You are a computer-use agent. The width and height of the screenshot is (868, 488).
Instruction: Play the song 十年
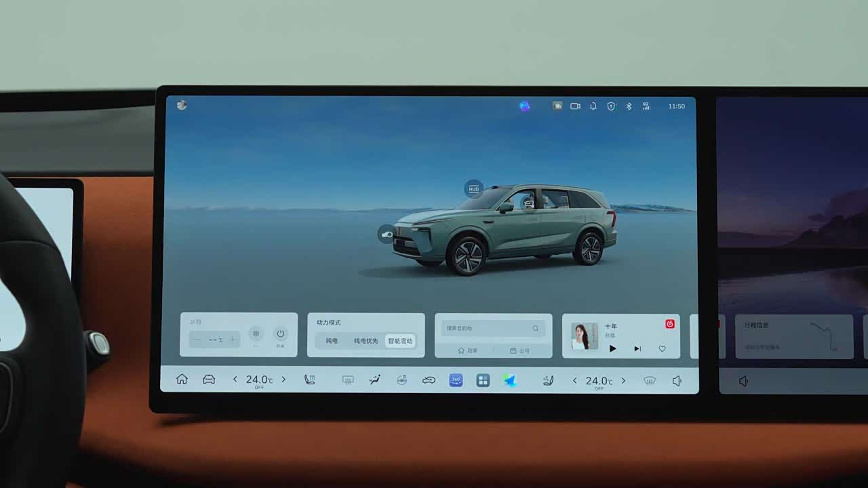(613, 348)
